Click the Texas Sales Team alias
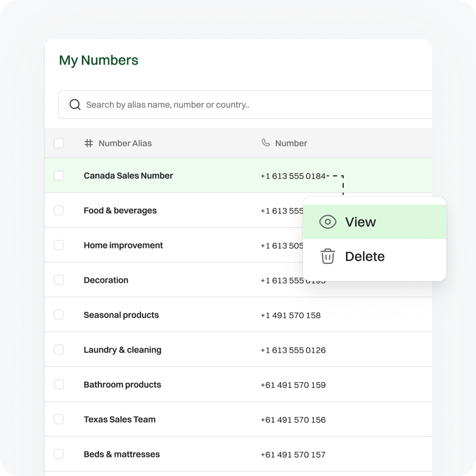 point(119,420)
